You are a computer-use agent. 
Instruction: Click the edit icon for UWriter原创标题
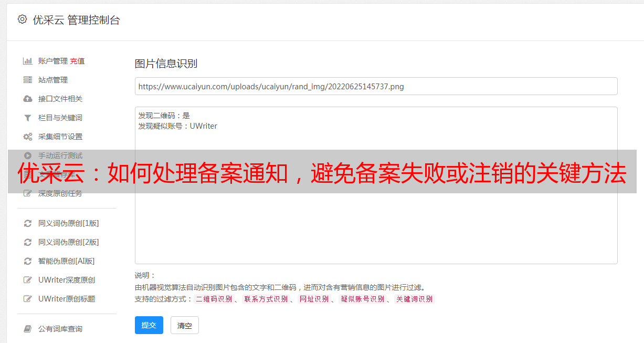point(28,299)
